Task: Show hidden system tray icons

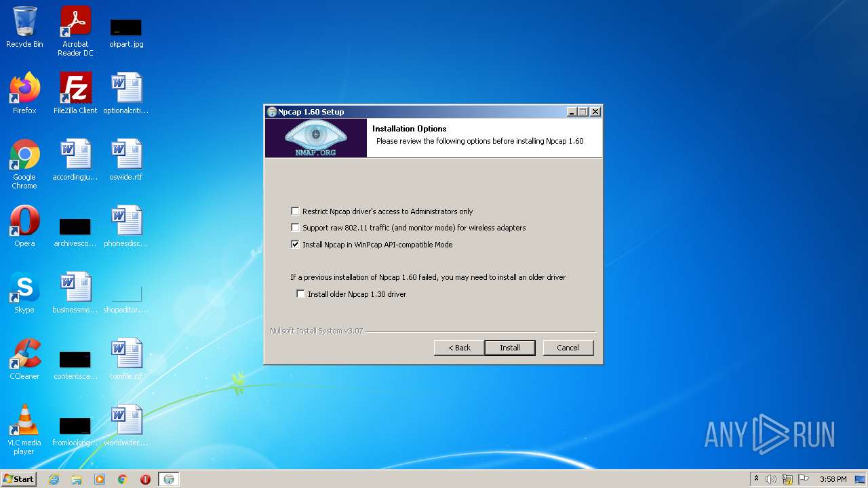Action: [756, 479]
